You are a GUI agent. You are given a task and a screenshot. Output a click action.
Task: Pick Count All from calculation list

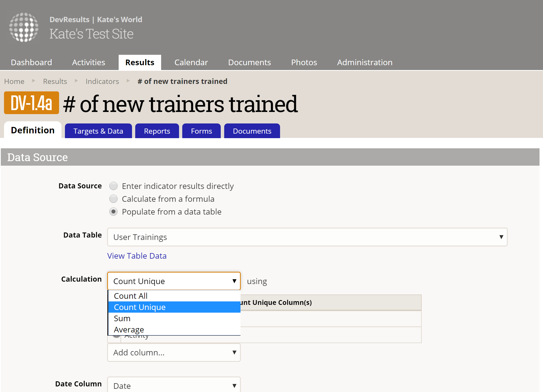131,296
